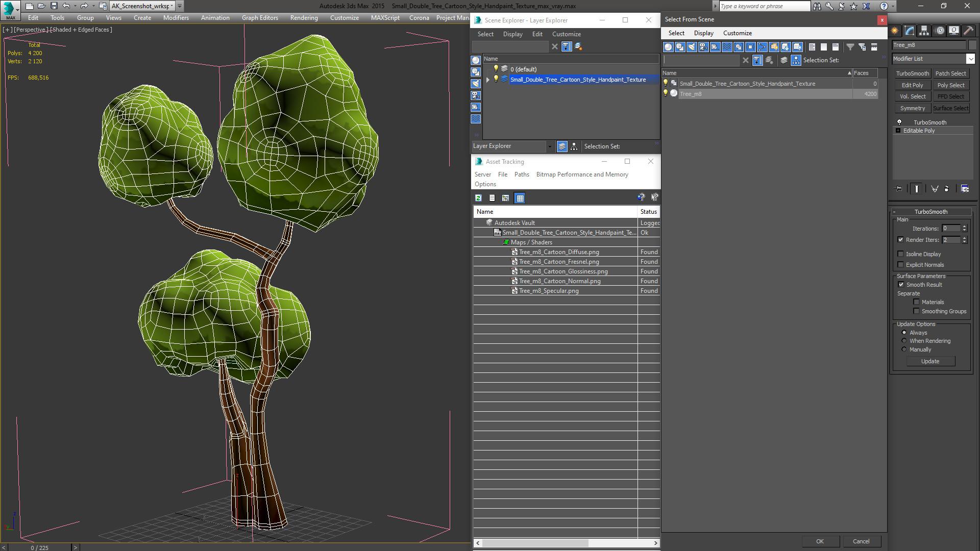Click Sort by Hierarchy icon in Select From Scene

click(x=796, y=60)
